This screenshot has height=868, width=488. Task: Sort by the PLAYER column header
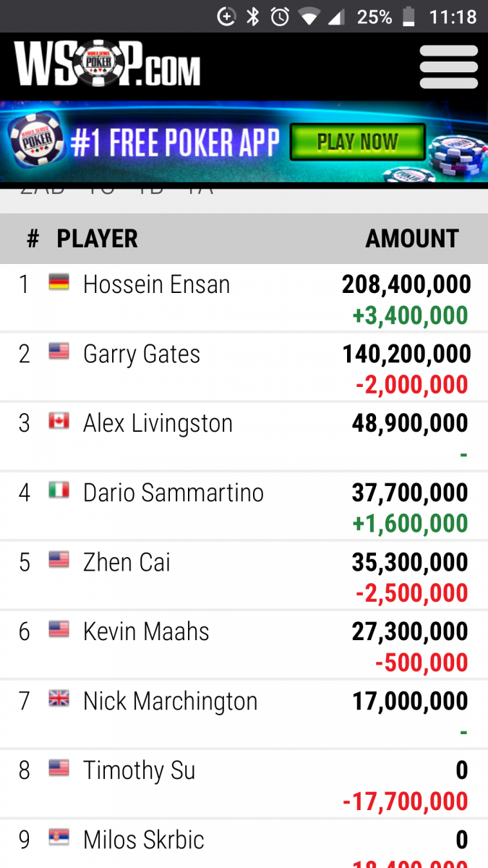[x=98, y=239]
